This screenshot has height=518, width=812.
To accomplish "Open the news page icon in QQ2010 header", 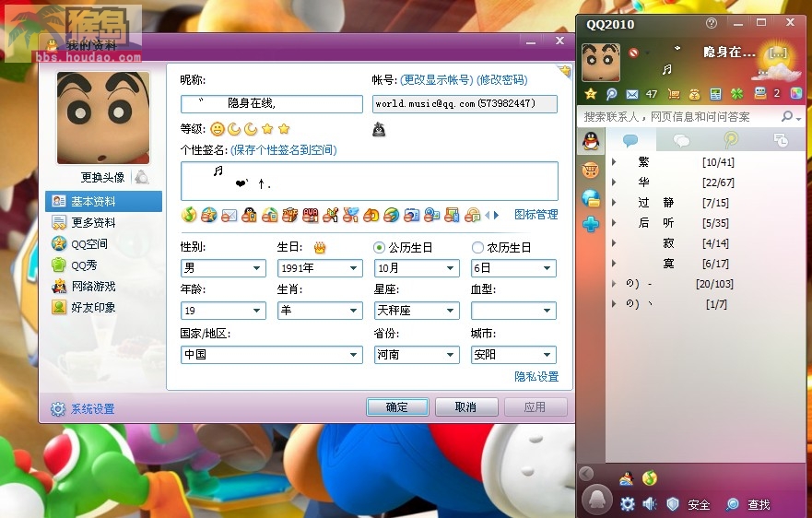I will click(x=715, y=94).
